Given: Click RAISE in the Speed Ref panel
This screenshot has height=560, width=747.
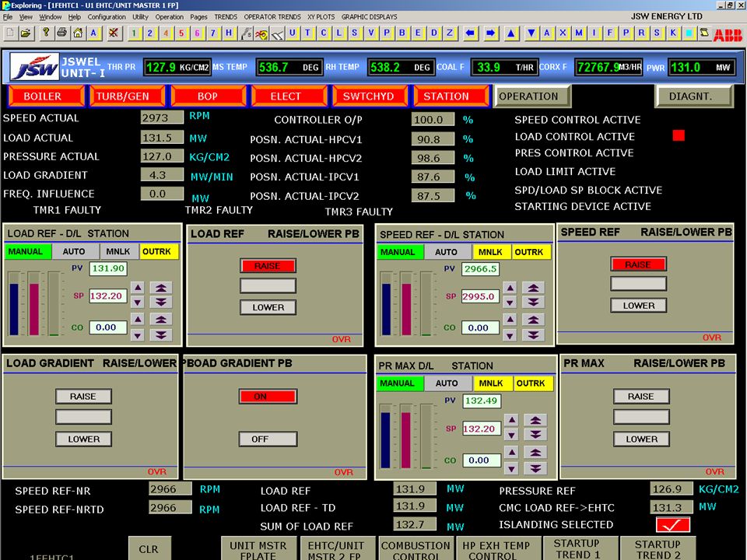Looking at the screenshot, I should pyautogui.click(x=638, y=264).
